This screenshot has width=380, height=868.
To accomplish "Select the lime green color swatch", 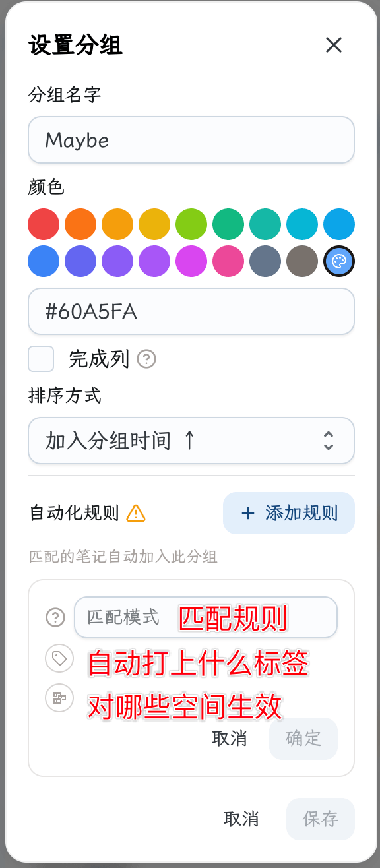I will pyautogui.click(x=191, y=224).
